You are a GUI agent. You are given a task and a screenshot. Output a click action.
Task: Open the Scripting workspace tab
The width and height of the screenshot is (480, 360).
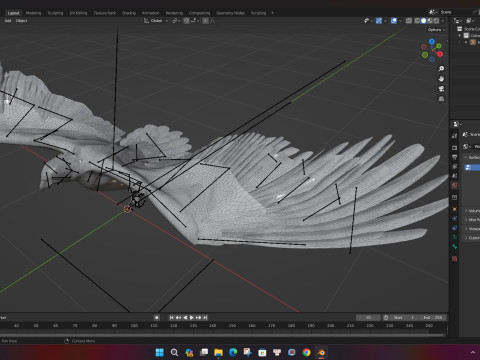click(258, 13)
